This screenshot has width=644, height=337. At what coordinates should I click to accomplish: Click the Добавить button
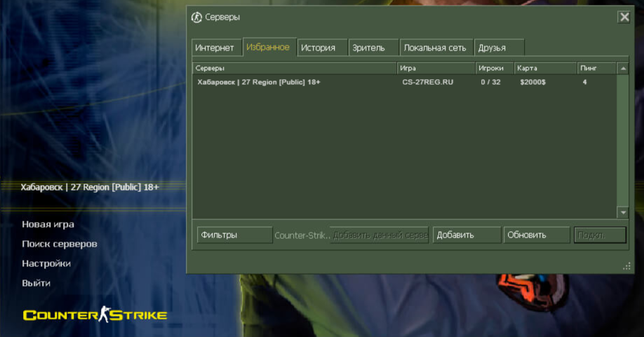[467, 235]
